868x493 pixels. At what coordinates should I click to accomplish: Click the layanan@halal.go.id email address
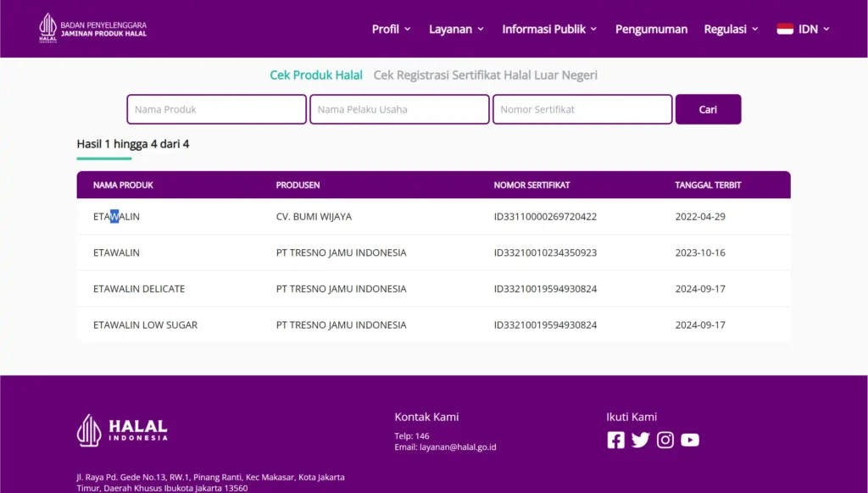(458, 447)
